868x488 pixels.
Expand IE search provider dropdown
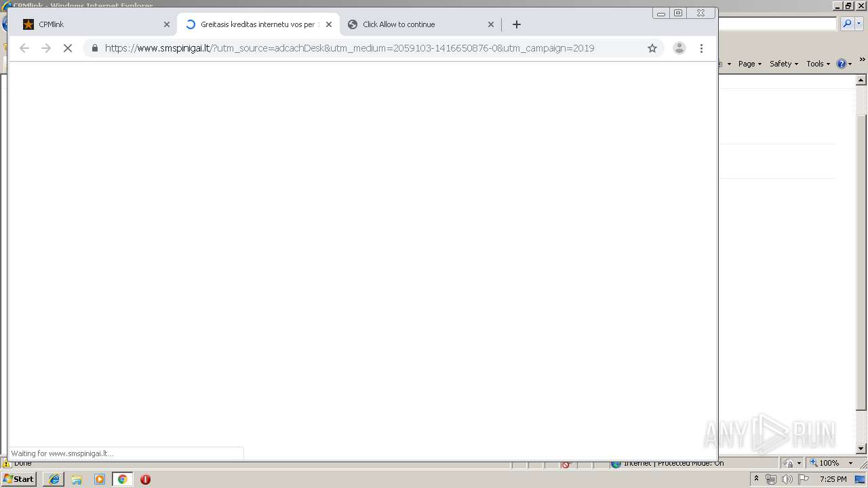point(859,24)
